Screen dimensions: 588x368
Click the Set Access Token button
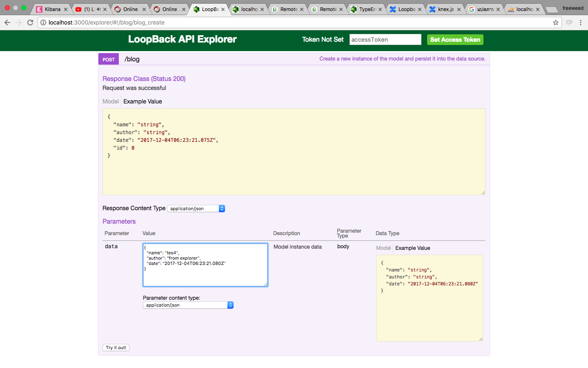pyautogui.click(x=455, y=40)
